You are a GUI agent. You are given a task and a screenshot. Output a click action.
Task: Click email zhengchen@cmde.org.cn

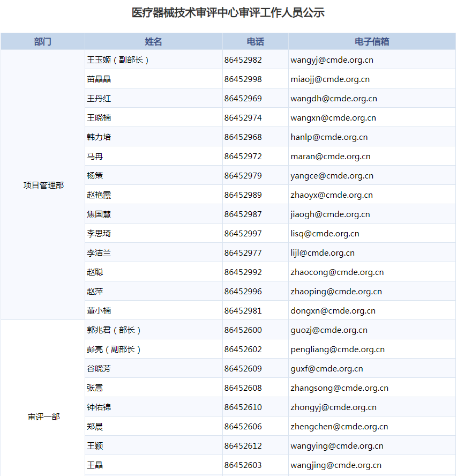pyautogui.click(x=339, y=427)
